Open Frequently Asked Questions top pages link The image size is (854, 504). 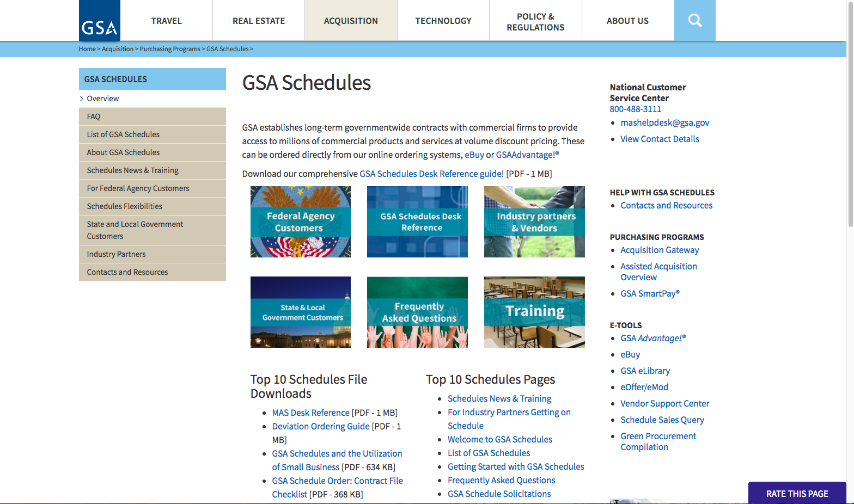click(x=502, y=481)
